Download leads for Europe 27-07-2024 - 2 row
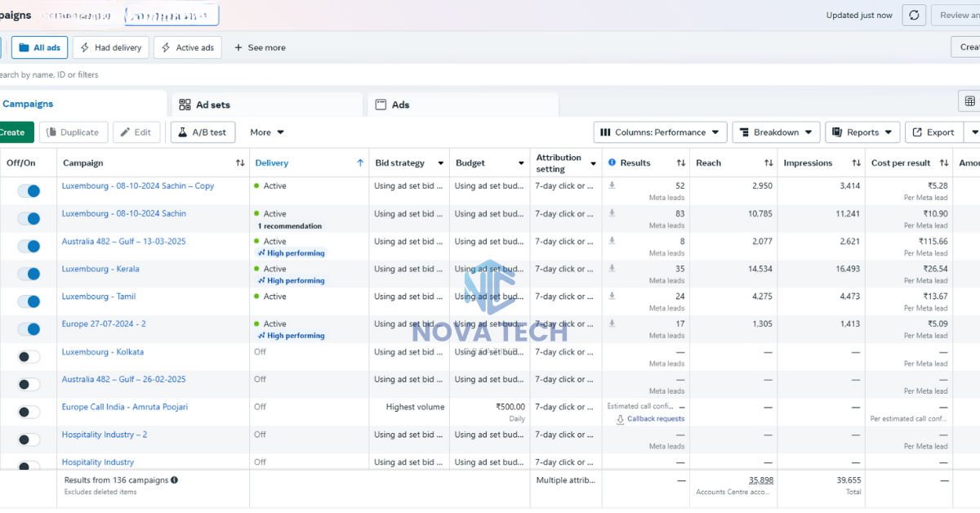 612,323
